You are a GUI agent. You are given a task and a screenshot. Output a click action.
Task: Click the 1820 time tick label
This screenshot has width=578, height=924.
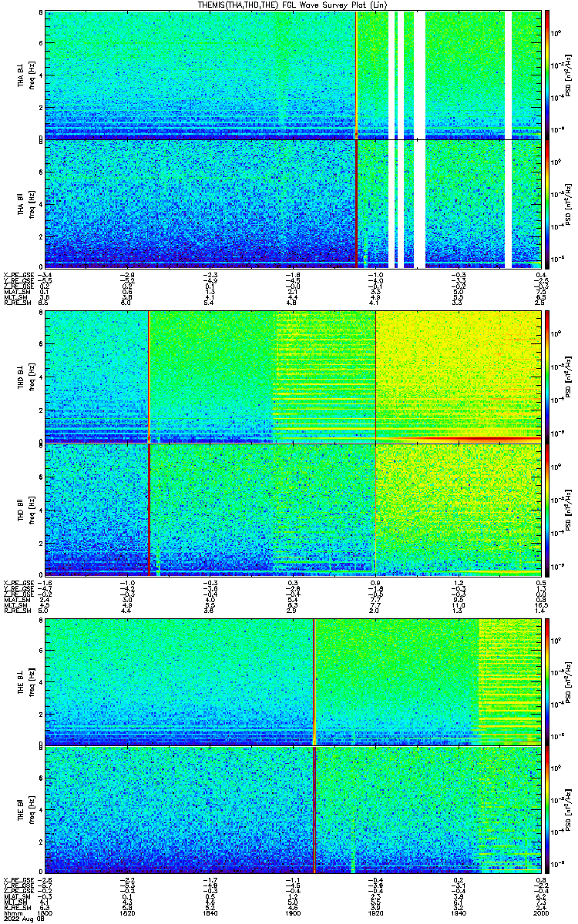(x=128, y=914)
